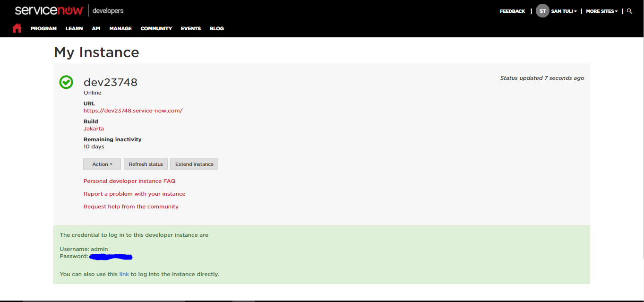Open the search magnifier icon
This screenshot has width=644, height=302.
[629, 11]
